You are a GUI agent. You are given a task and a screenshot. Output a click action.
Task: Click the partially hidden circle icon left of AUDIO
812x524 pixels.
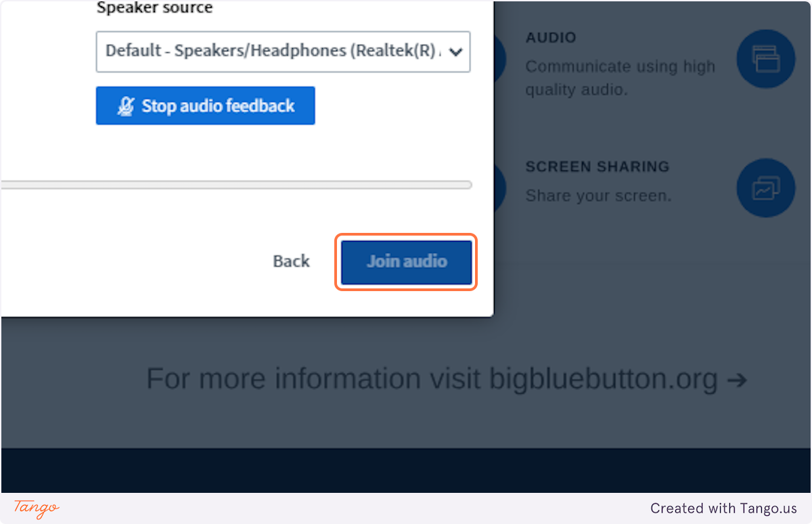pos(500,59)
